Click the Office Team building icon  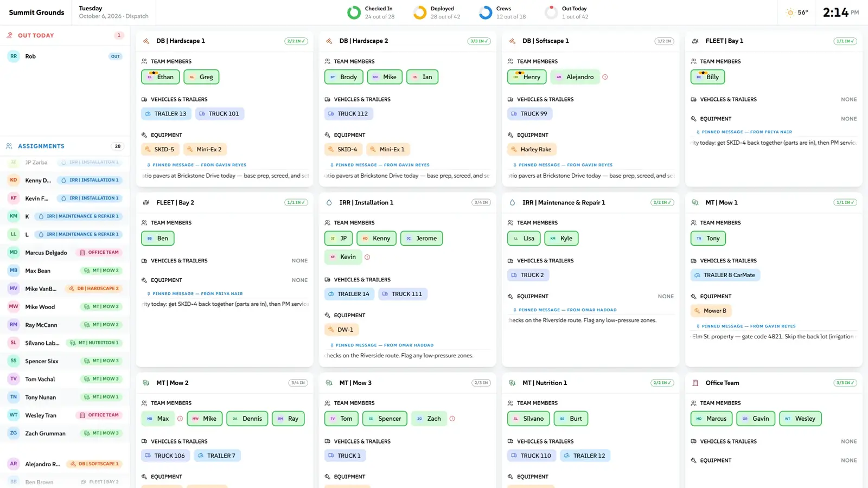click(x=695, y=383)
